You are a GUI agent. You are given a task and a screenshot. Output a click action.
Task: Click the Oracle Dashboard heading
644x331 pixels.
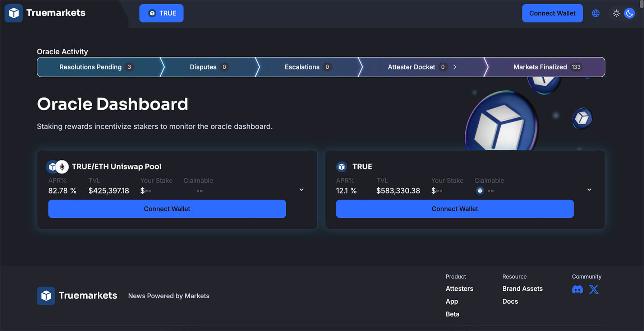tap(112, 104)
